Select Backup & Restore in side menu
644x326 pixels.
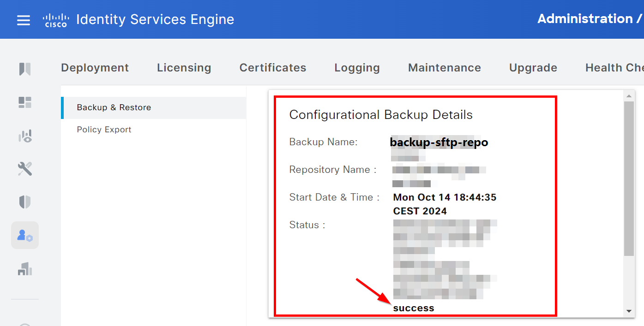pos(114,107)
